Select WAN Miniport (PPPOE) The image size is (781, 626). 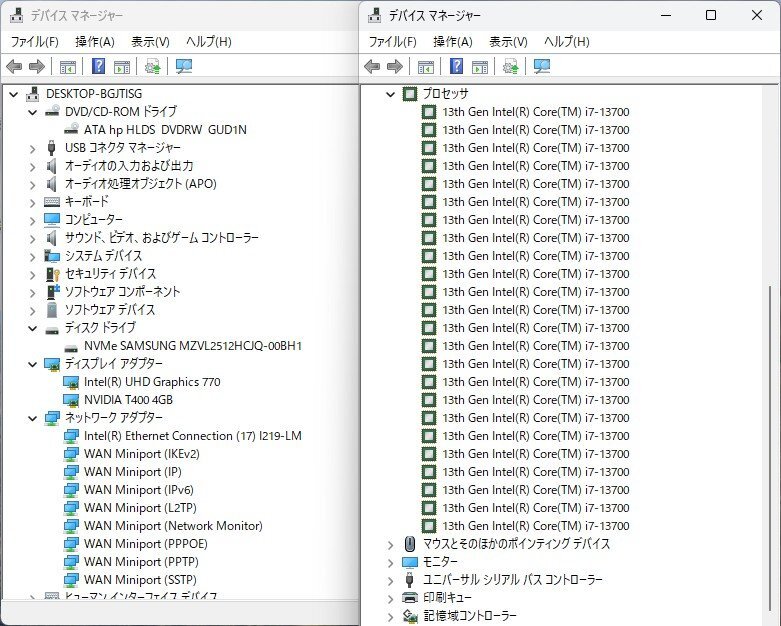145,543
